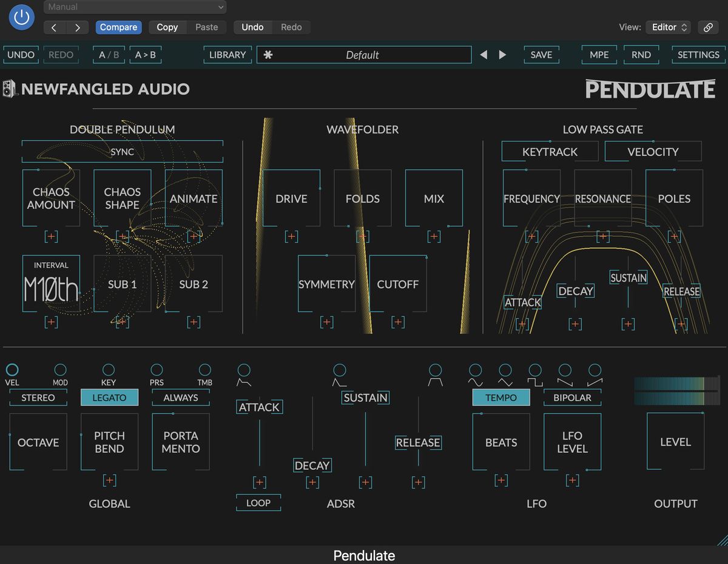
Task: Open the Default preset name field
Action: point(364,55)
